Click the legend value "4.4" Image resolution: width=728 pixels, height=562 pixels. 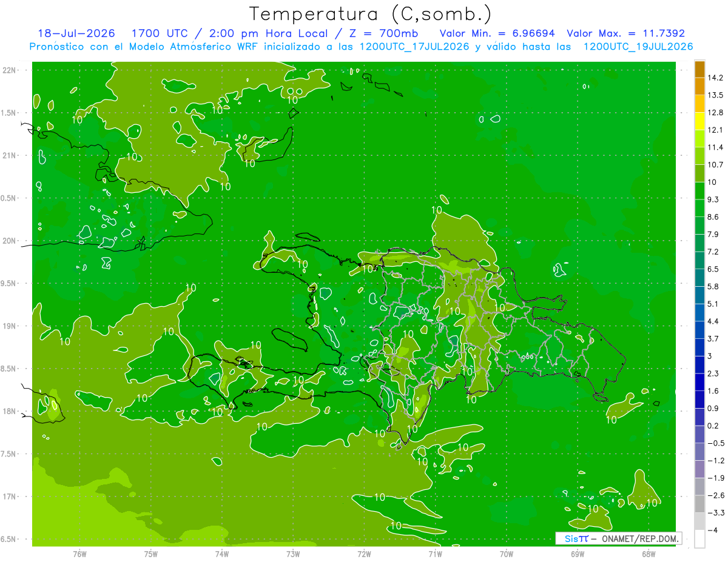(x=713, y=321)
